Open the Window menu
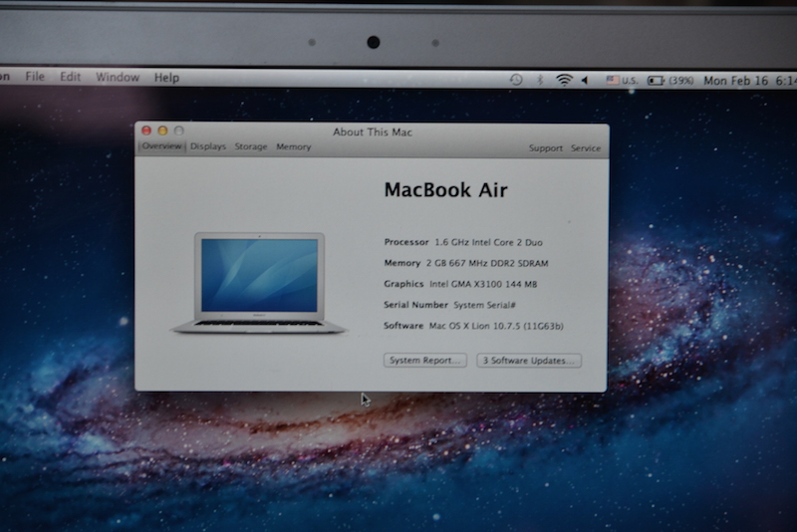797x532 pixels. pos(118,78)
